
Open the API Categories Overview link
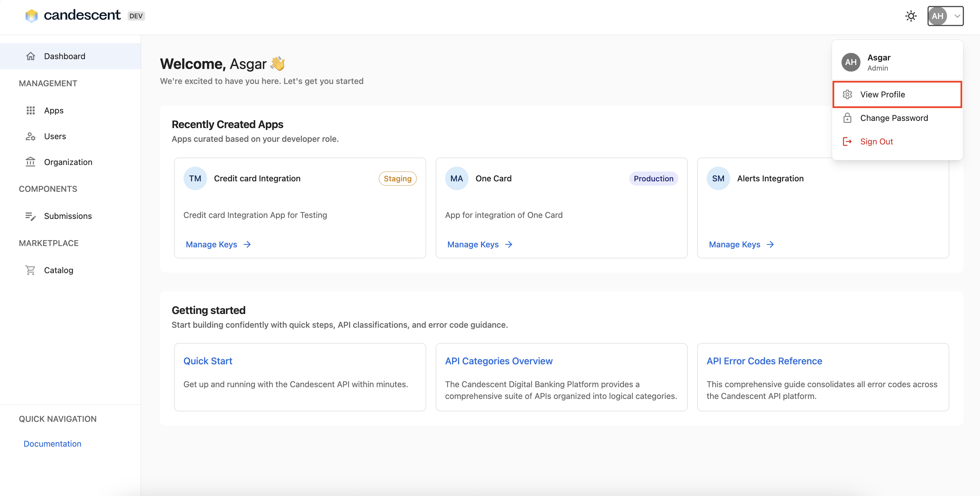498,361
